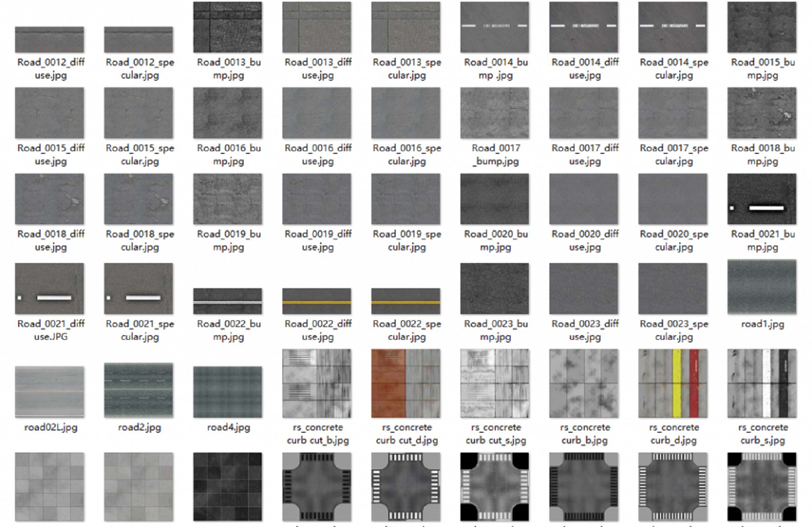Select the road2.jpg thumbnail
Image resolution: width=812 pixels, height=527 pixels.
pyautogui.click(x=138, y=391)
